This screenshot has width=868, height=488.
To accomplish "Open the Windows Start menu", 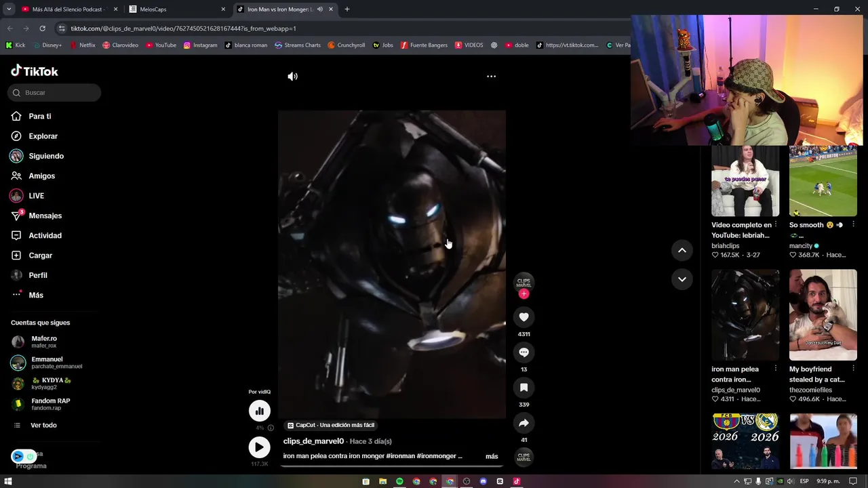I will pos(8,481).
